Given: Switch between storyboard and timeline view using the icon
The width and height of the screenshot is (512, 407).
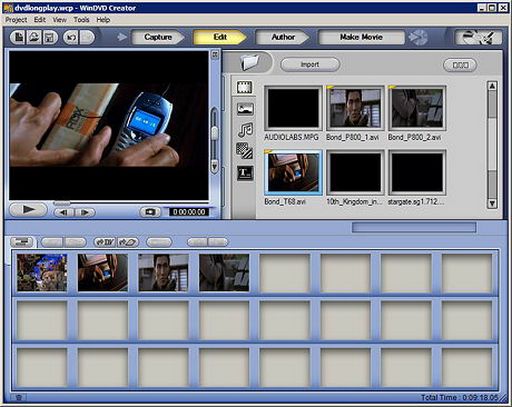Looking at the screenshot, I should pyautogui.click(x=22, y=242).
